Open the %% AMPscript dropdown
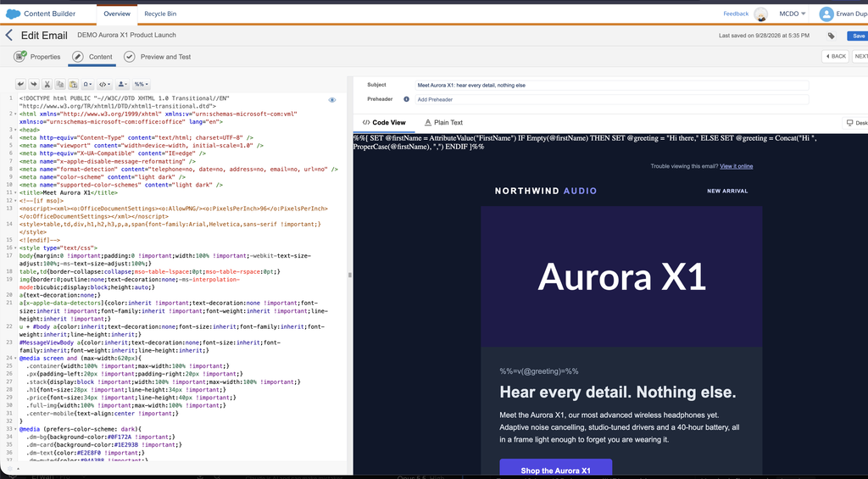Viewport: 868px width, 479px height. [x=142, y=84]
